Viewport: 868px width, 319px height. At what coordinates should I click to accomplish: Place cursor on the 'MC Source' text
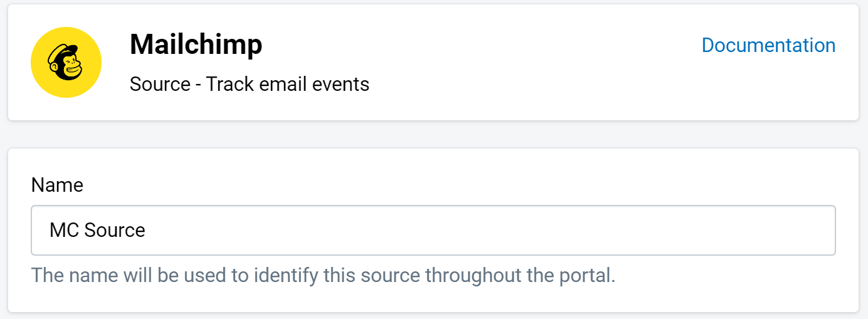(97, 230)
